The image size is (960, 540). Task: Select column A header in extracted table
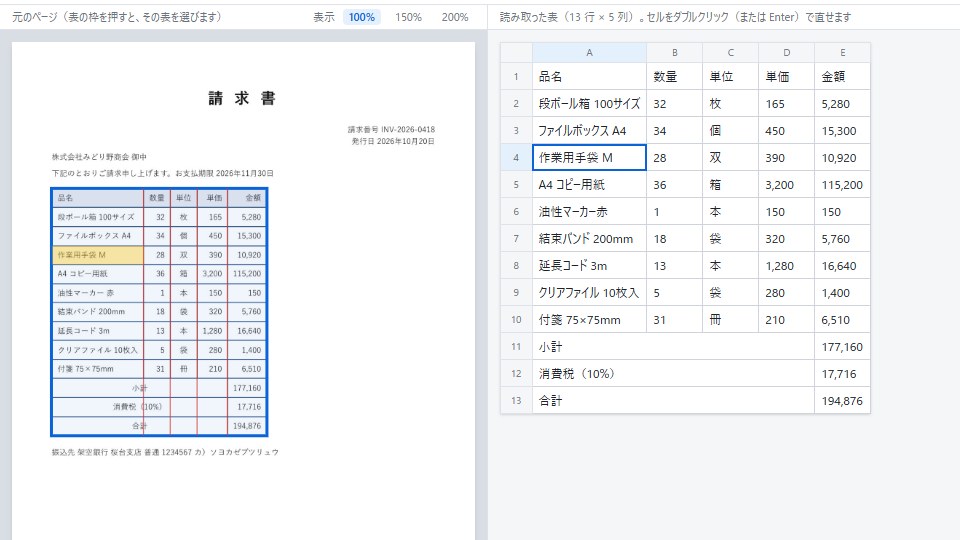tap(589, 53)
